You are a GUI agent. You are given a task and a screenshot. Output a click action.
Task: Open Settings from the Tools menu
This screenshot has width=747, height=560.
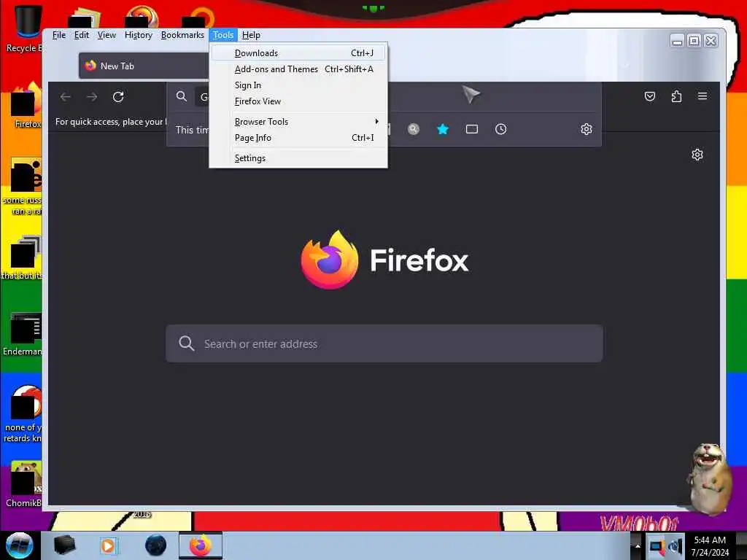[298, 158]
